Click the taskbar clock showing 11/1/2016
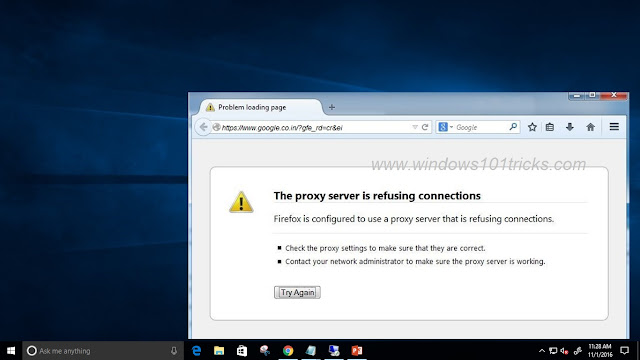The image size is (640, 360). 600,351
